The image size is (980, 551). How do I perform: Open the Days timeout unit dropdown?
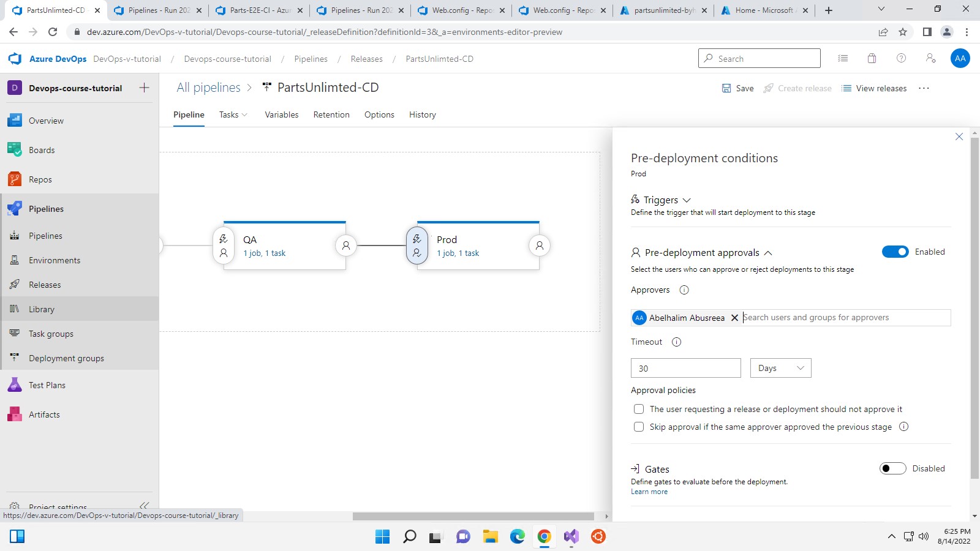pyautogui.click(x=781, y=368)
